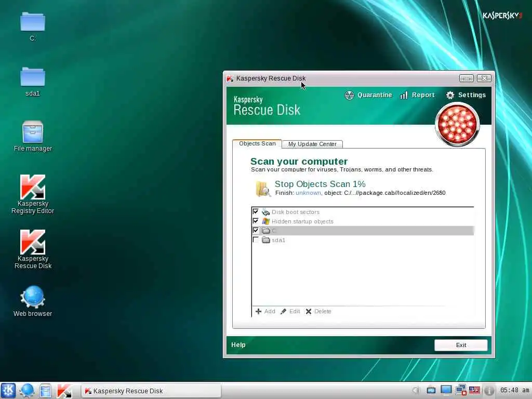Click Add to add a scan object

pyautogui.click(x=265, y=311)
